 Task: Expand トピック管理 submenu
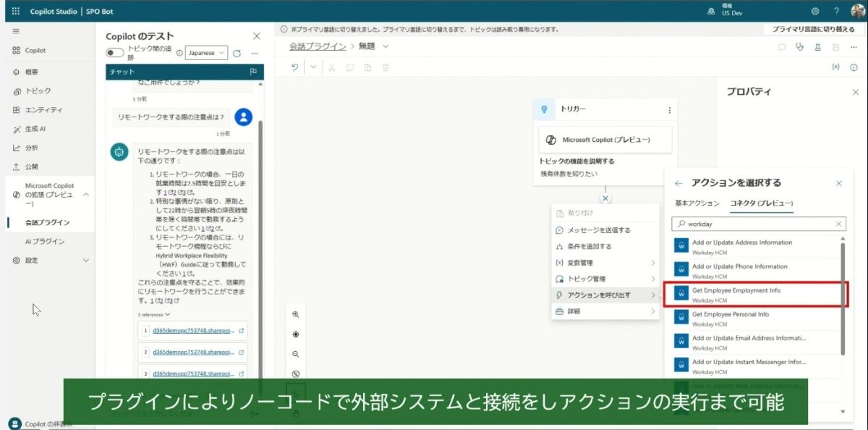pos(605,279)
